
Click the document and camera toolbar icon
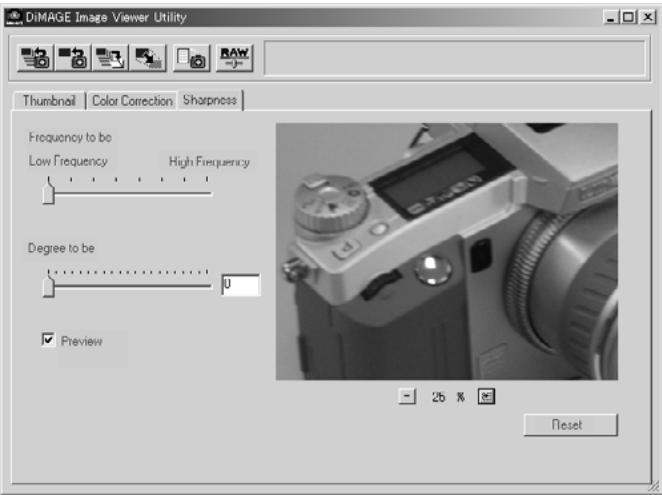tap(191, 57)
